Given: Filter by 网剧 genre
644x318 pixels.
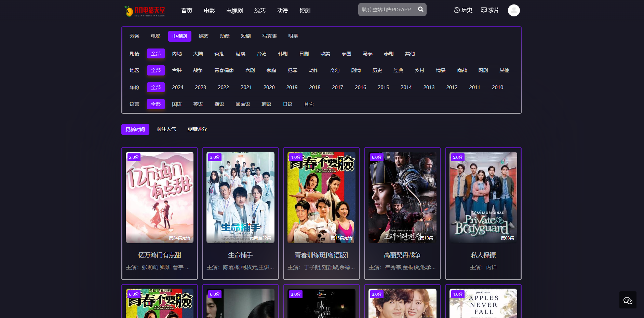Looking at the screenshot, I should coord(483,70).
